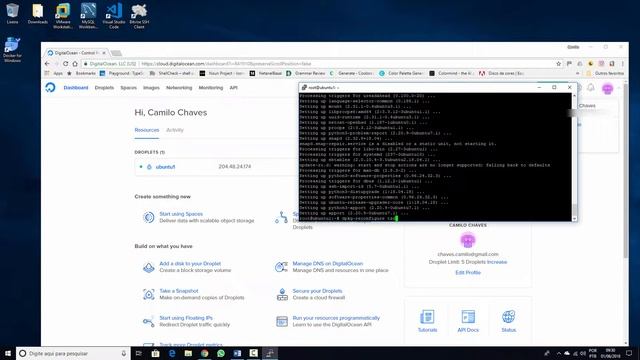
Task: Click the Secure your Droplets firewall icon
Action: [x=282, y=294]
